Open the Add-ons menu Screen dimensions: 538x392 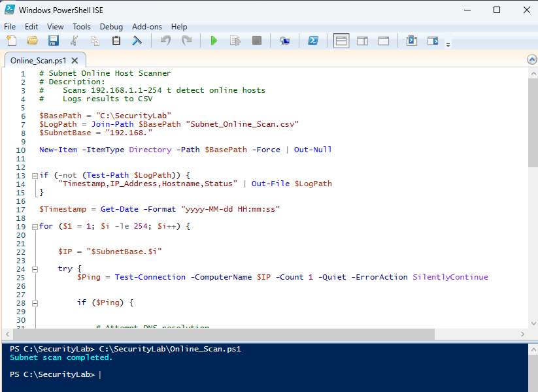(146, 27)
